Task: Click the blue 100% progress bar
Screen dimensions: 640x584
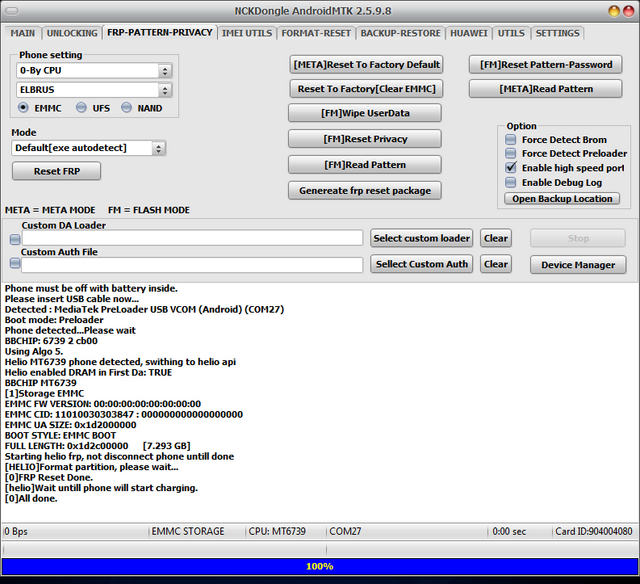Action: [320, 566]
